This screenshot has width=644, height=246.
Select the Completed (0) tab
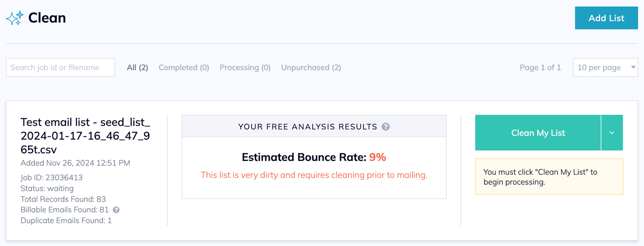[x=184, y=67]
